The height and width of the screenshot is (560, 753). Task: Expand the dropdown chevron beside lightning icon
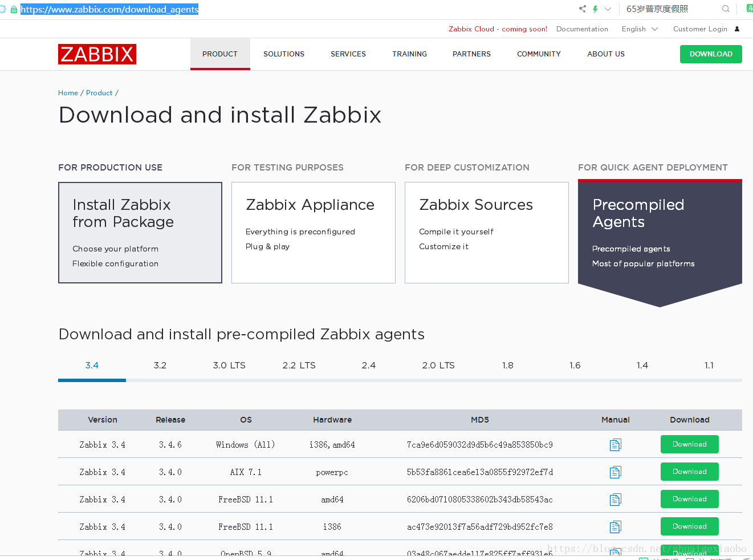(x=608, y=9)
